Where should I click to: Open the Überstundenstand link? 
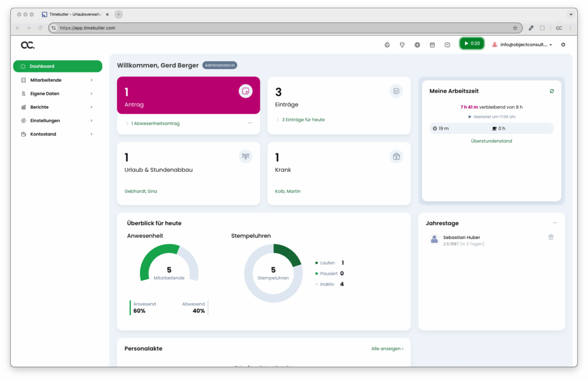tap(492, 141)
